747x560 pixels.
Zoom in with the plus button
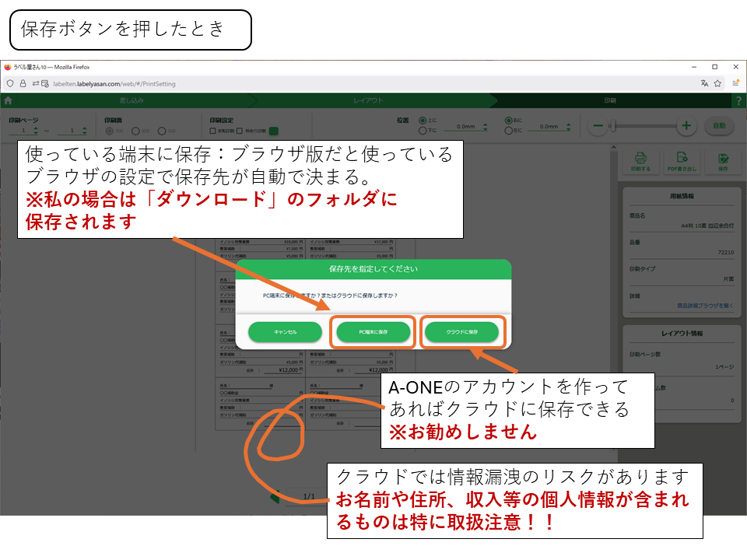[686, 126]
